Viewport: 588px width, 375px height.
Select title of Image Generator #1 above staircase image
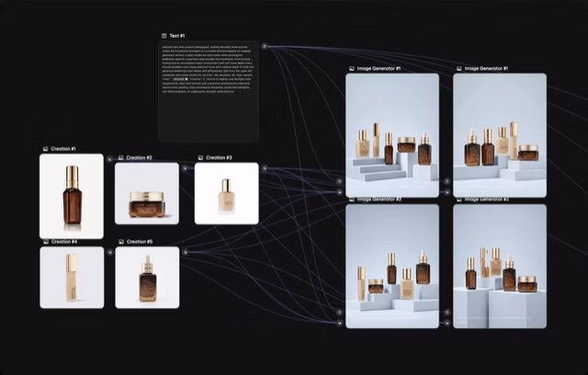point(379,69)
